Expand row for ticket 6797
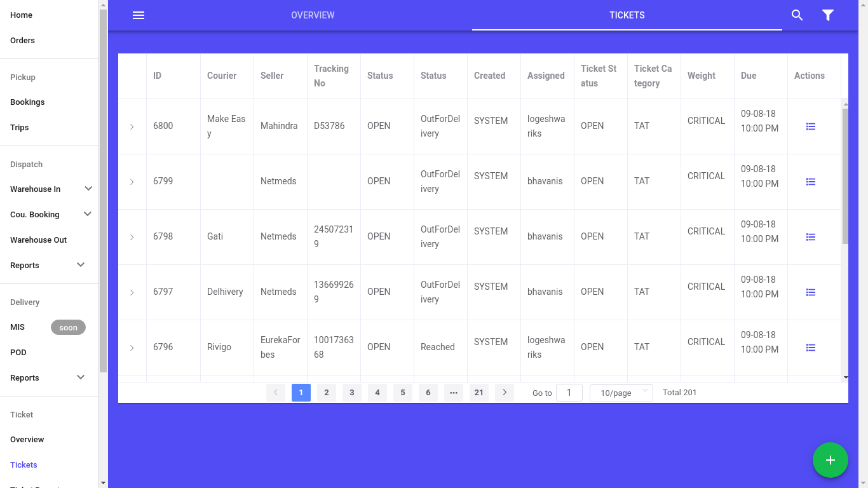The image size is (868, 488). click(132, 292)
